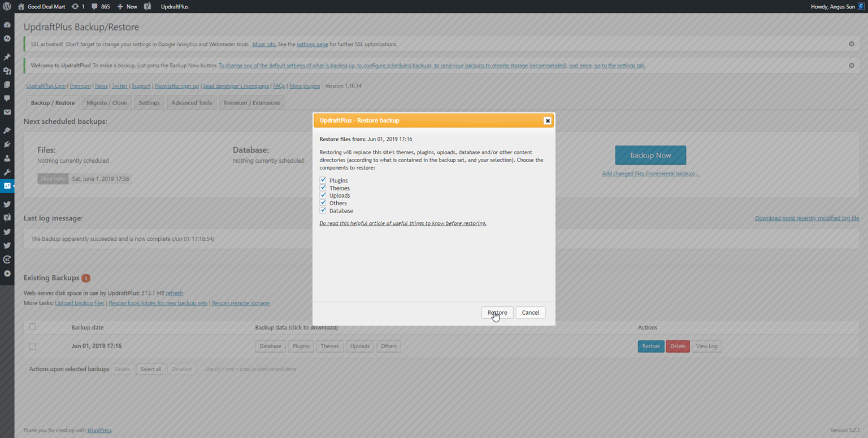This screenshot has width=868, height=438.
Task: Click Rescan local folder for new backup sets
Action: 158,303
